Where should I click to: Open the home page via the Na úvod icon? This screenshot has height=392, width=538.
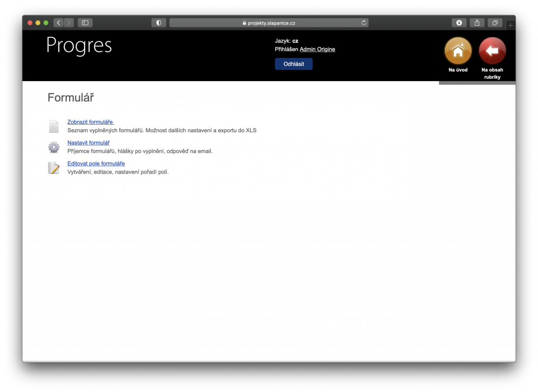pos(457,51)
